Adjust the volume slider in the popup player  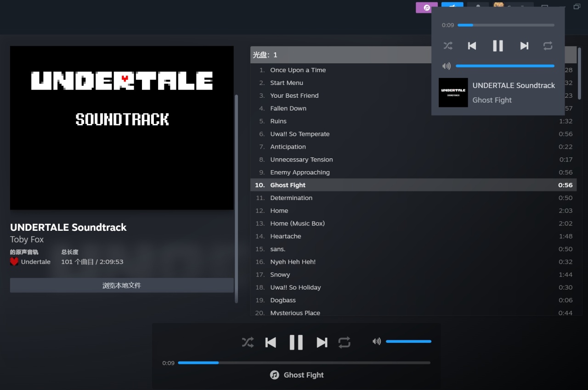pos(505,66)
